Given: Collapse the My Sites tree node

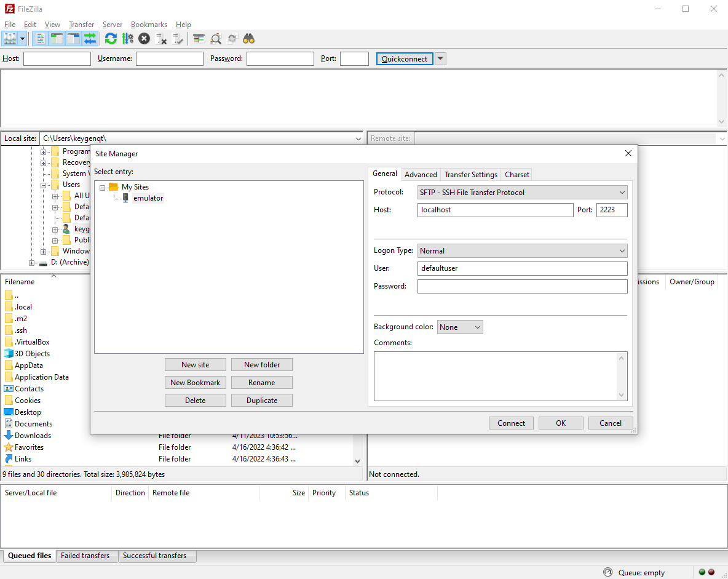Looking at the screenshot, I should point(102,188).
